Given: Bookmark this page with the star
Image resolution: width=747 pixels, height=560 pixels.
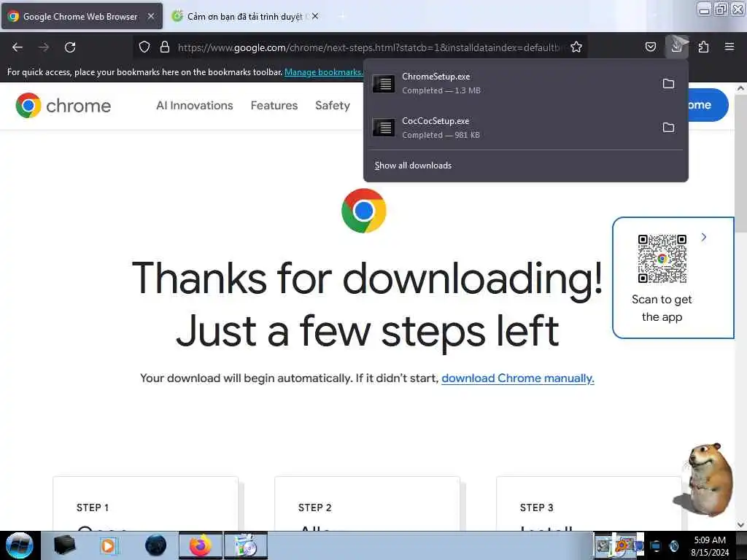Looking at the screenshot, I should [576, 47].
